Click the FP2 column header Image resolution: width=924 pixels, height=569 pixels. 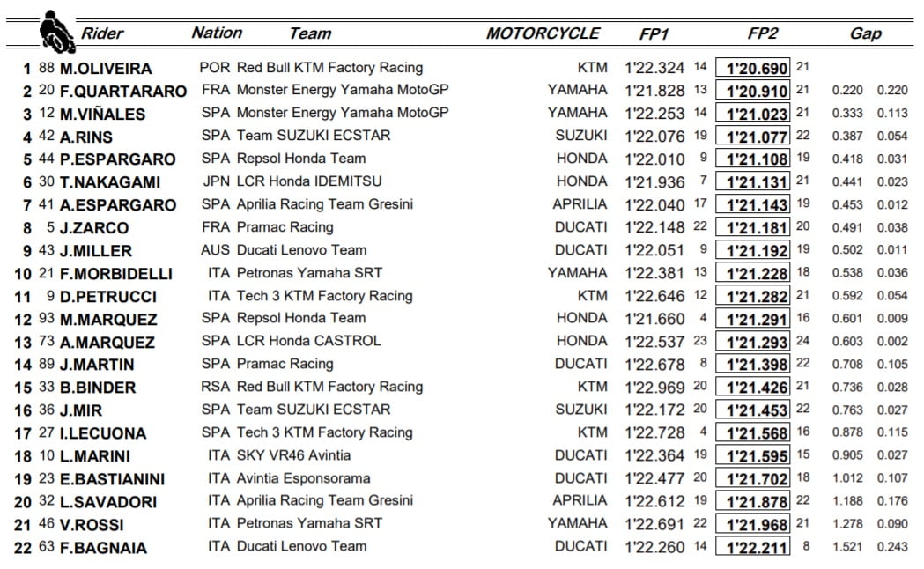click(763, 34)
